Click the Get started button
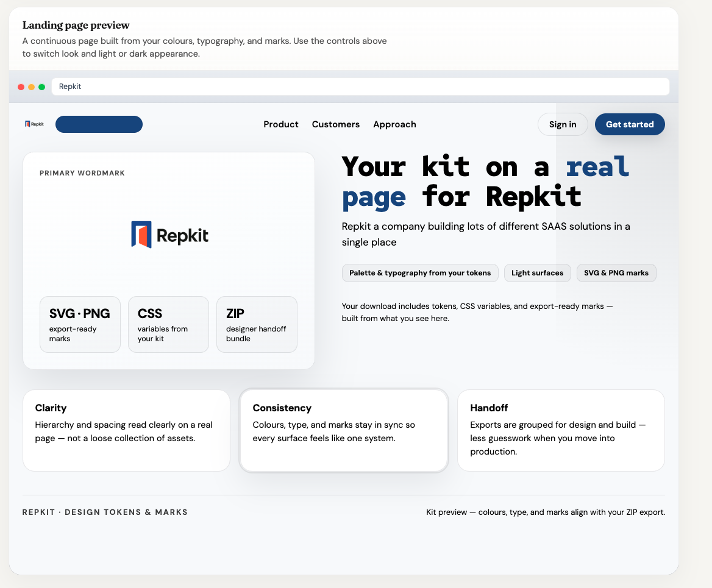The width and height of the screenshot is (712, 588). [630, 124]
